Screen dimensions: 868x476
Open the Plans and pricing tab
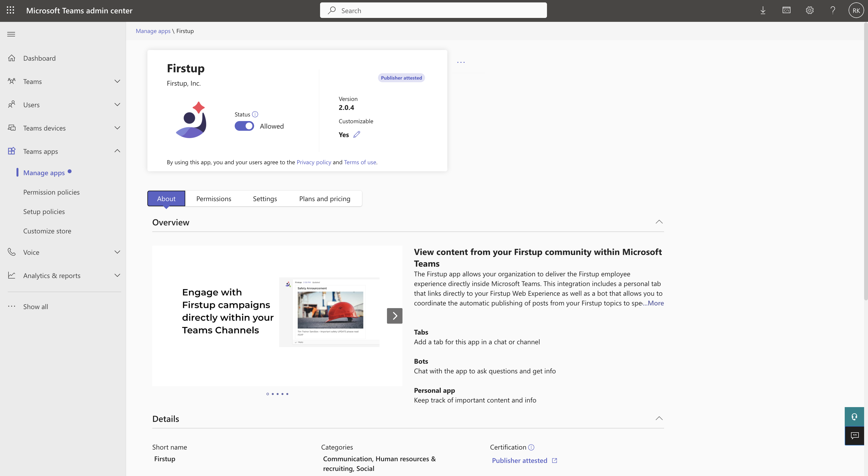pyautogui.click(x=325, y=198)
